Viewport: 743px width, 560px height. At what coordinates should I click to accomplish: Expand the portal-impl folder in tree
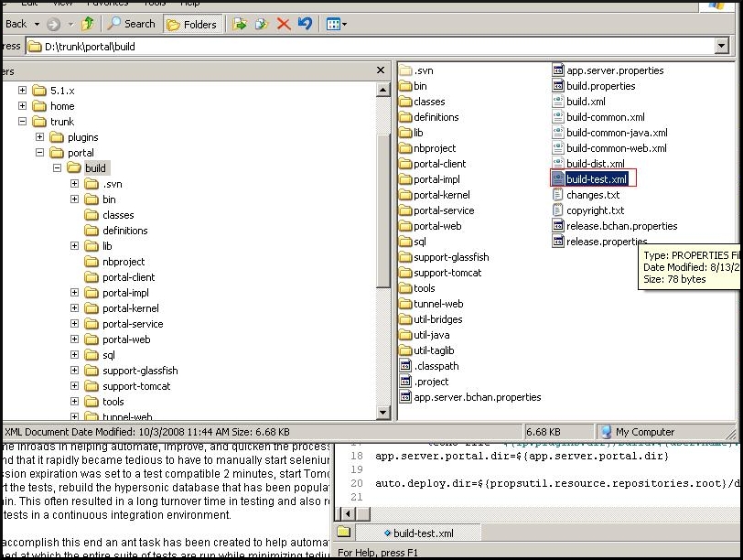[x=75, y=293]
